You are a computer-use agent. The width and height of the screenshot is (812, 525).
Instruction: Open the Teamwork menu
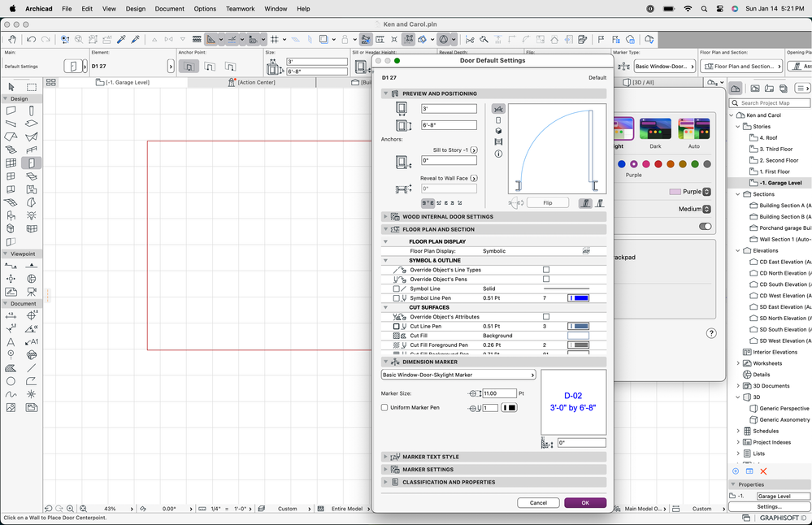tap(240, 8)
